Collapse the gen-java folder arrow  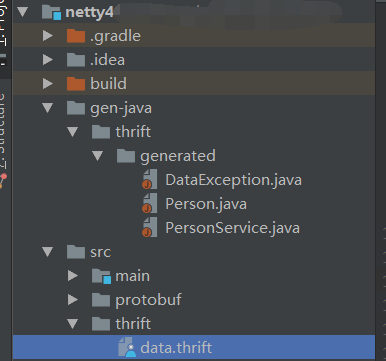click(48, 108)
